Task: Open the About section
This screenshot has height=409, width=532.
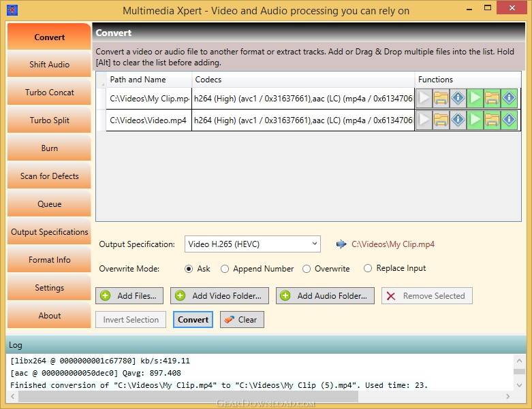Action: [x=49, y=316]
